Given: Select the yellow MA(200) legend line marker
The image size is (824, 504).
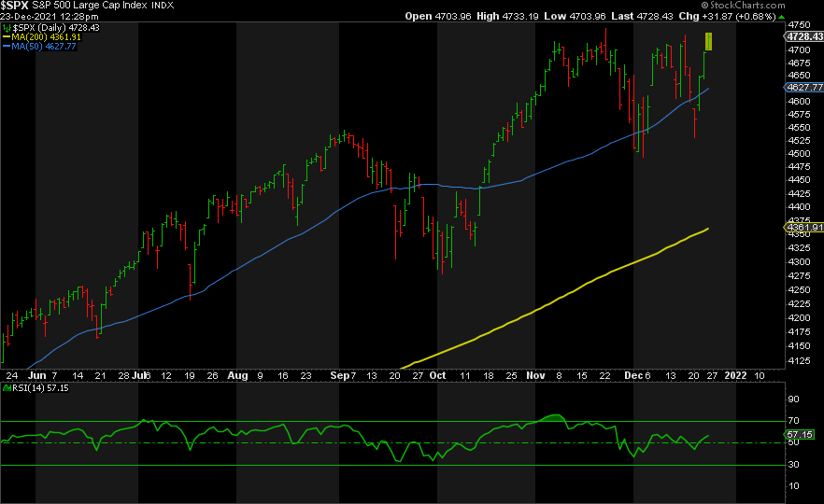Looking at the screenshot, I should 7,37.
